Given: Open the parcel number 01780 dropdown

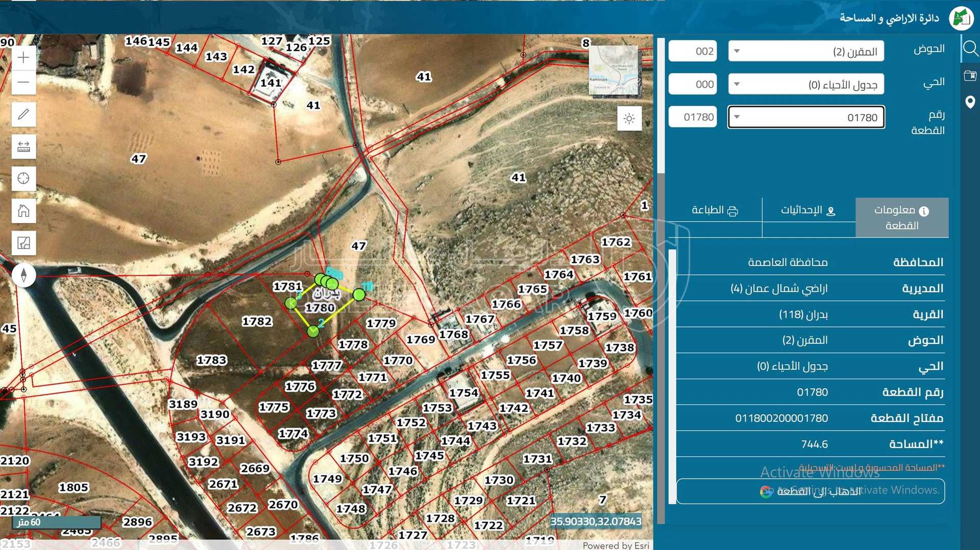Looking at the screenshot, I should 805,117.
